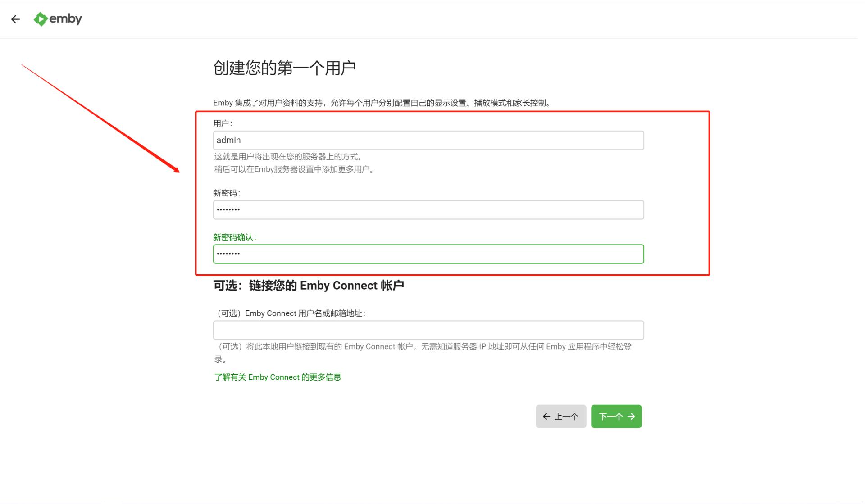Click the 新密码 field label
The image size is (865, 504).
(x=227, y=193)
